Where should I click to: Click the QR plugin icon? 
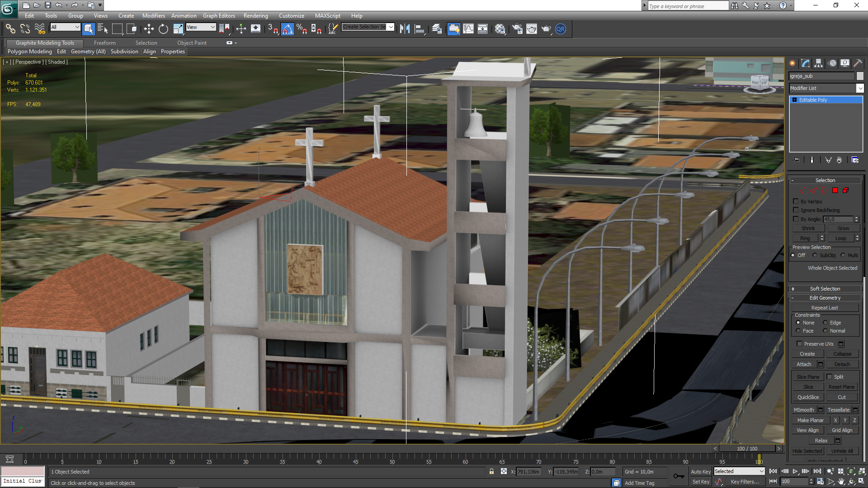coord(561,29)
